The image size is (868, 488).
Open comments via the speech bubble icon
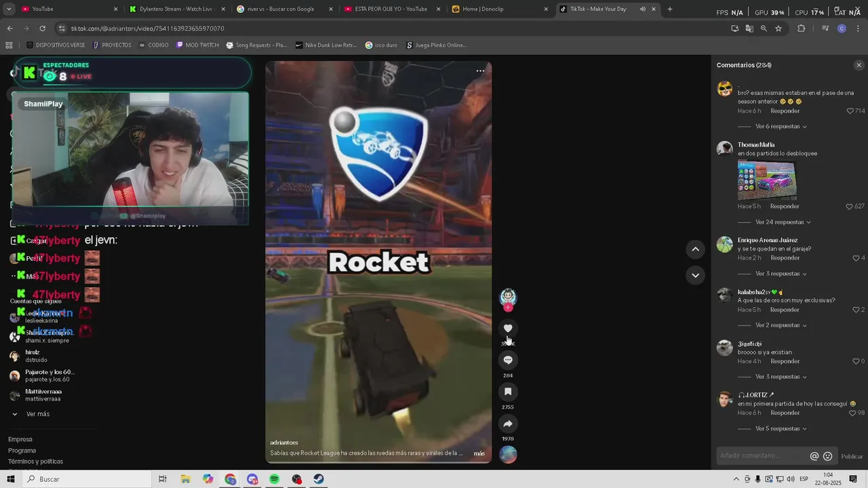click(508, 360)
